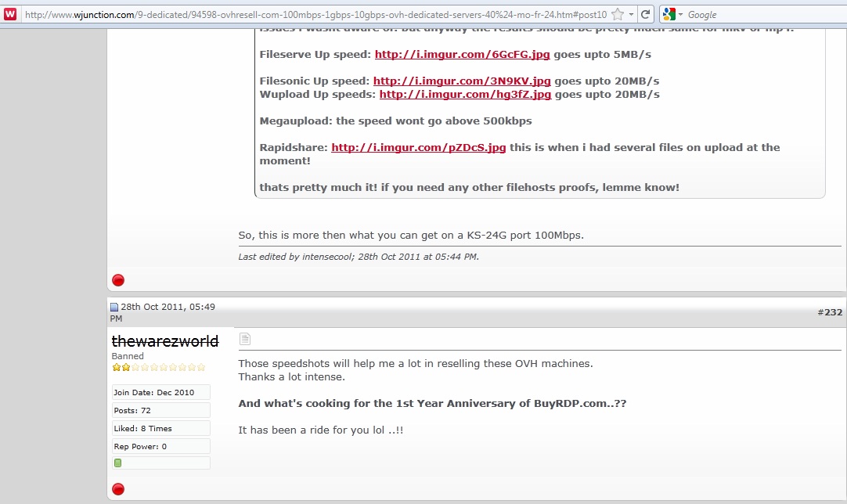This screenshot has width=847, height=504.
Task: Click the 'thats pretty much it!' closing line in quote
Action: click(x=470, y=188)
